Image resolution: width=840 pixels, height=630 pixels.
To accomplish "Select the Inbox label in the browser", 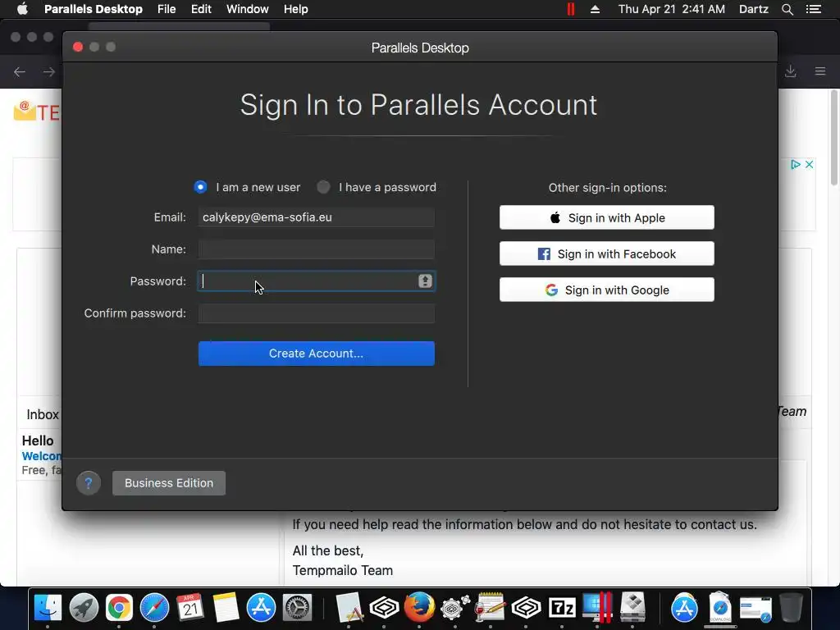I will (43, 414).
